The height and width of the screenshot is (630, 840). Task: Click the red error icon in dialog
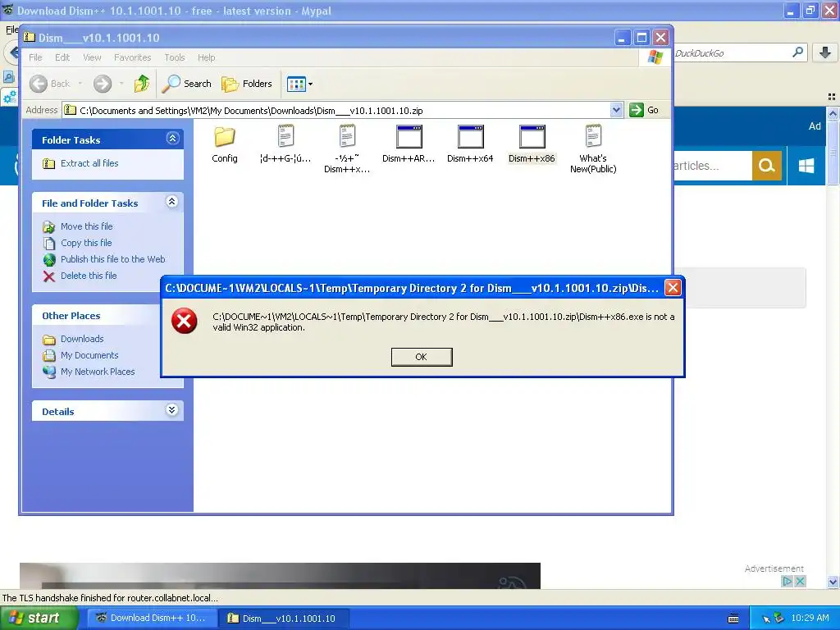click(x=185, y=321)
